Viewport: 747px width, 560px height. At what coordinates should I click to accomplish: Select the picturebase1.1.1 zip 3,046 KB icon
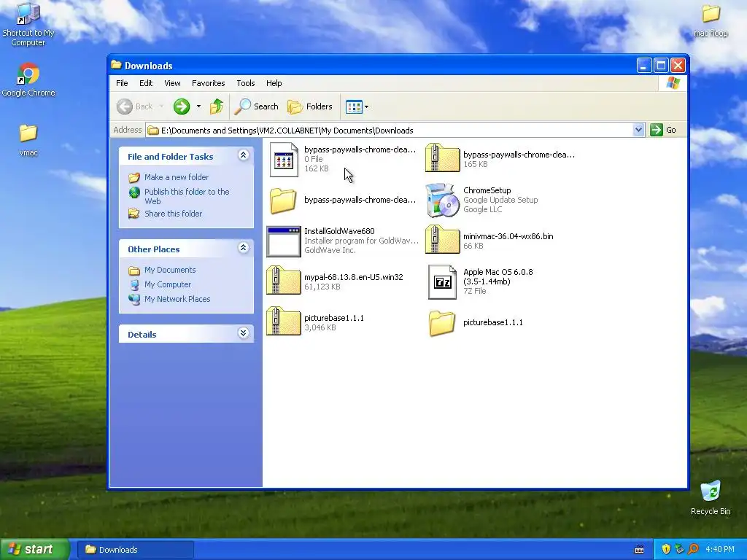(284, 322)
